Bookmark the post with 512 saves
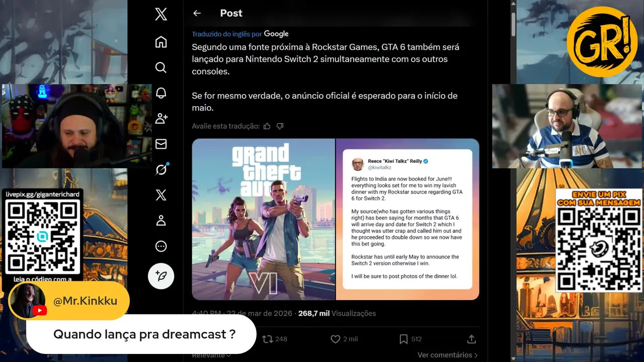 pyautogui.click(x=404, y=339)
